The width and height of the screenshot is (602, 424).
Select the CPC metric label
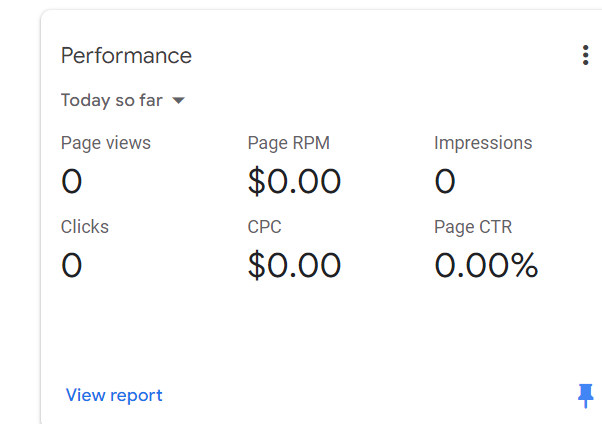point(265,227)
